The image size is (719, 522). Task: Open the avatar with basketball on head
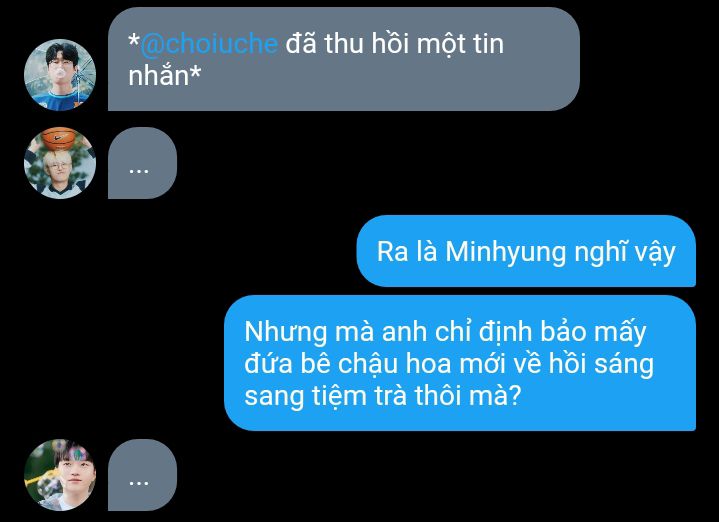coord(60,163)
